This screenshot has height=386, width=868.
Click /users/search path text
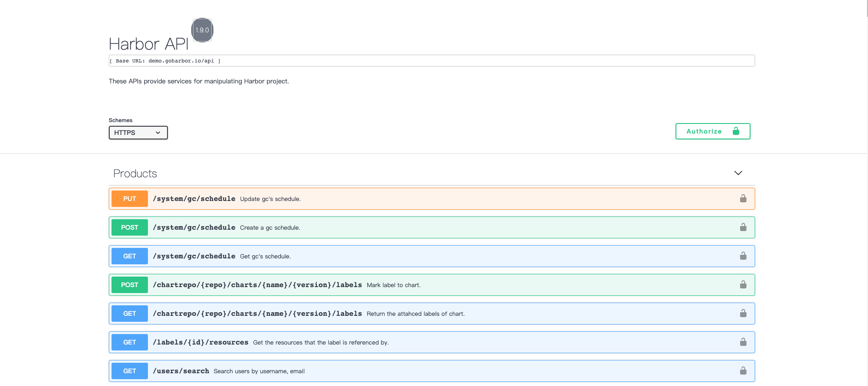tap(181, 371)
